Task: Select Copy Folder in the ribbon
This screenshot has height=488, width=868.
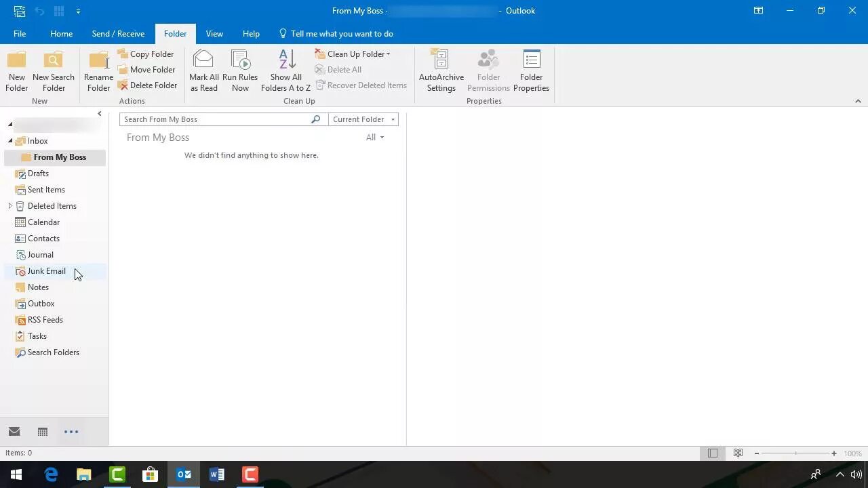Action: tap(146, 54)
